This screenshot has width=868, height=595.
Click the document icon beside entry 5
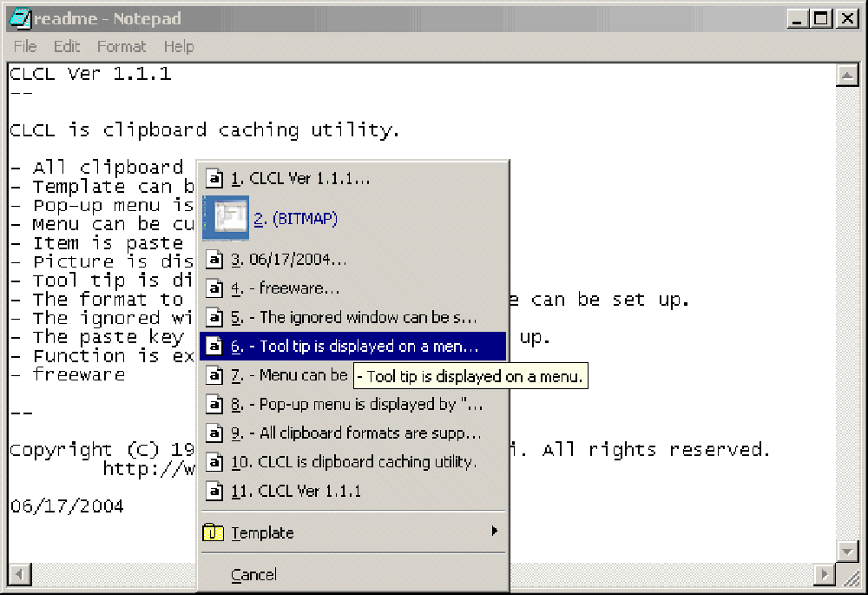click(x=214, y=317)
